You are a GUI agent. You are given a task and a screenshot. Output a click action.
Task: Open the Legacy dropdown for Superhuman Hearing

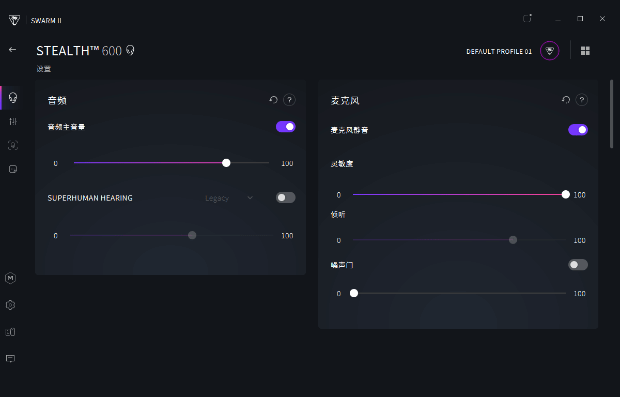click(229, 198)
